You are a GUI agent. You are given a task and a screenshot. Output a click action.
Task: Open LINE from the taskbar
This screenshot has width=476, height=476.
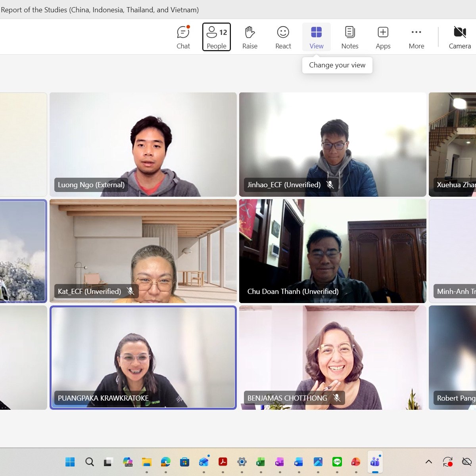click(x=337, y=462)
